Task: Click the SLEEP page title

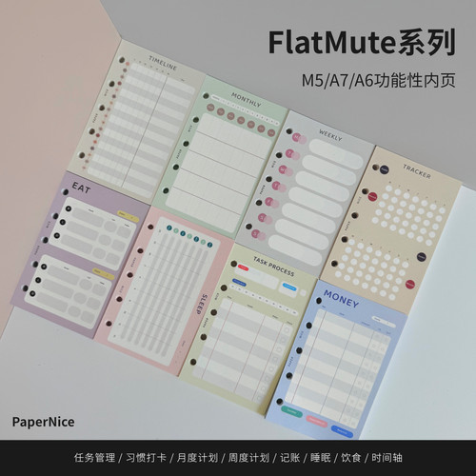Action: point(201,305)
